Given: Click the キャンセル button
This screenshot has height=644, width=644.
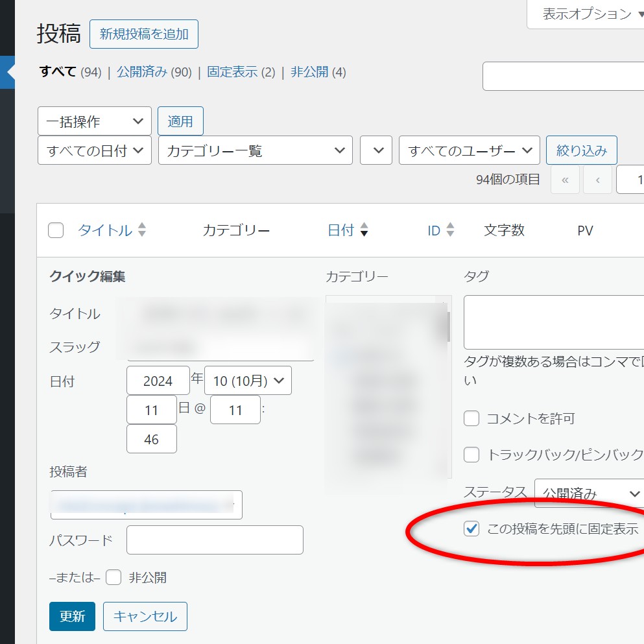Looking at the screenshot, I should 145,616.
